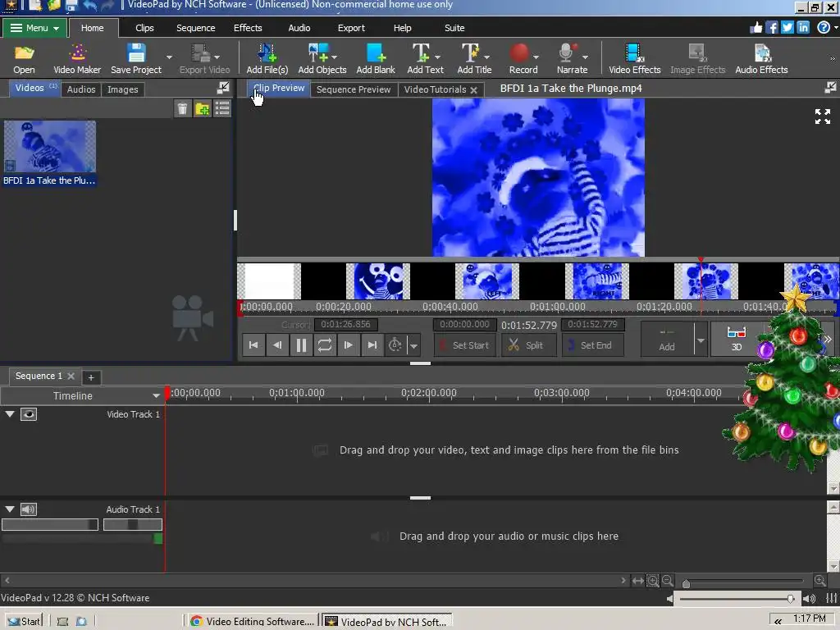Expand the Save Project dropdown arrow
Screen dimensions: 840x630
click(169, 57)
